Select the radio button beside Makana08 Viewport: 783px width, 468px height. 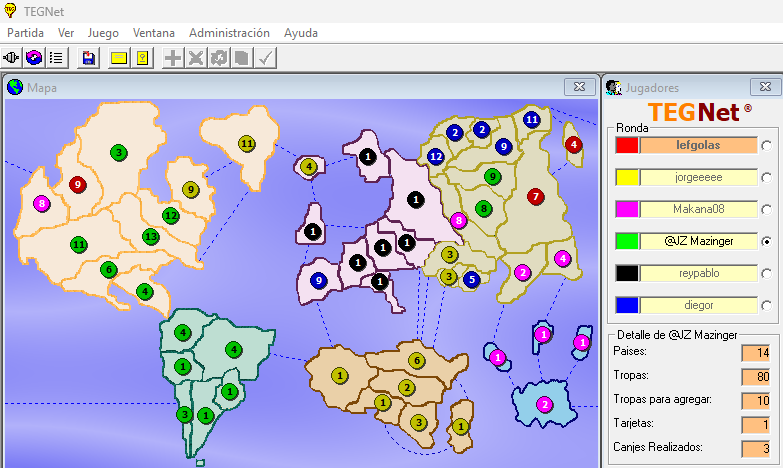click(766, 209)
